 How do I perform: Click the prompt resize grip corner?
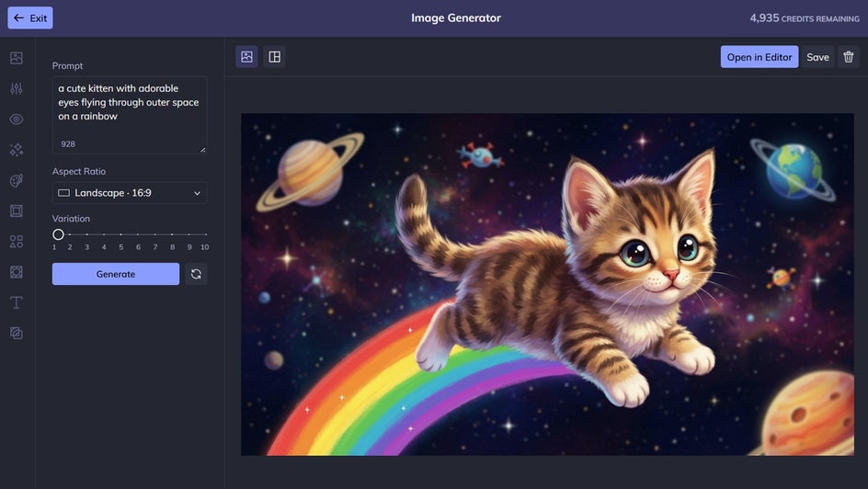202,149
